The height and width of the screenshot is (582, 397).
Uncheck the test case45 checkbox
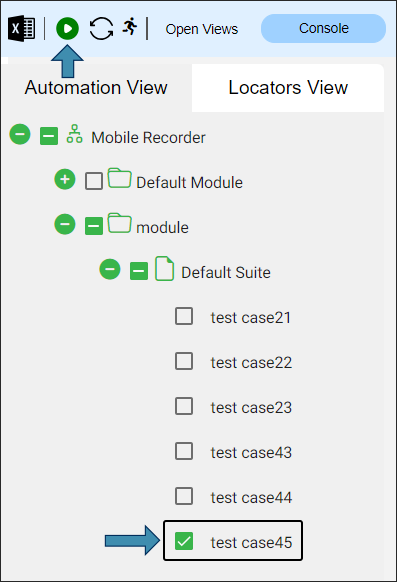pos(184,541)
